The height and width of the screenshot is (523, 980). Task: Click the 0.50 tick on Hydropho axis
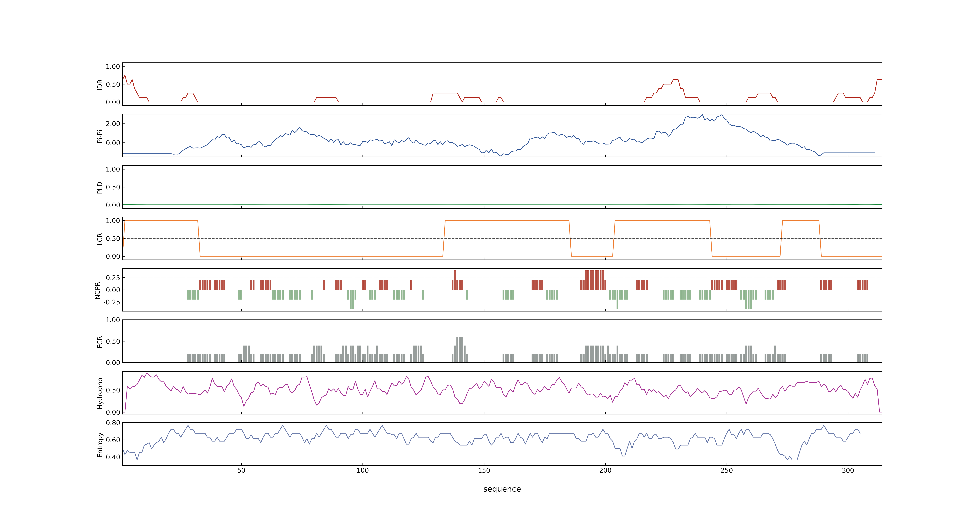113,390
